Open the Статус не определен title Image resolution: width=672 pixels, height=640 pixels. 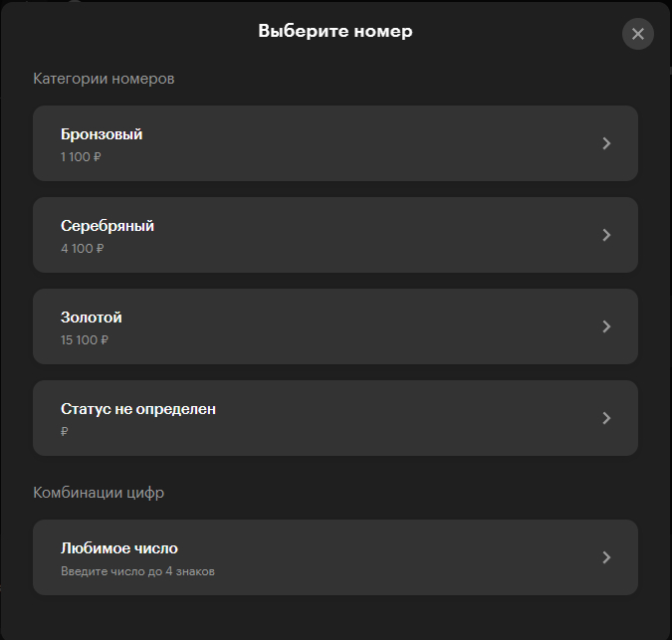click(x=138, y=409)
